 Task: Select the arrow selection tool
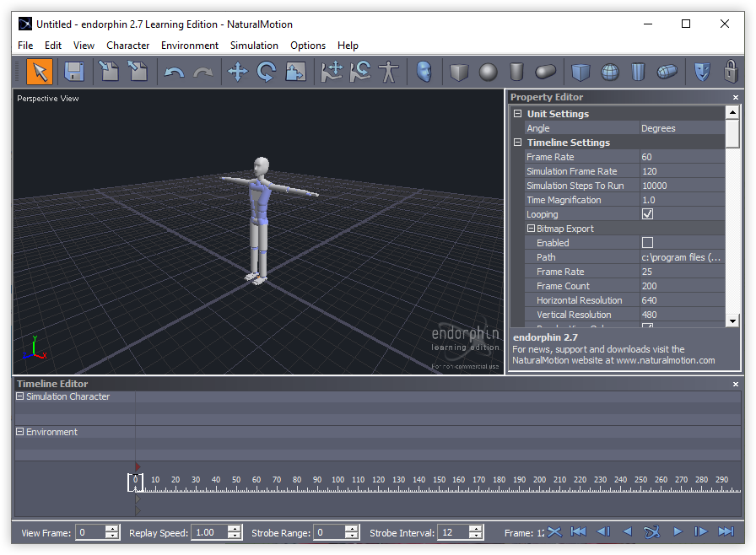click(40, 73)
